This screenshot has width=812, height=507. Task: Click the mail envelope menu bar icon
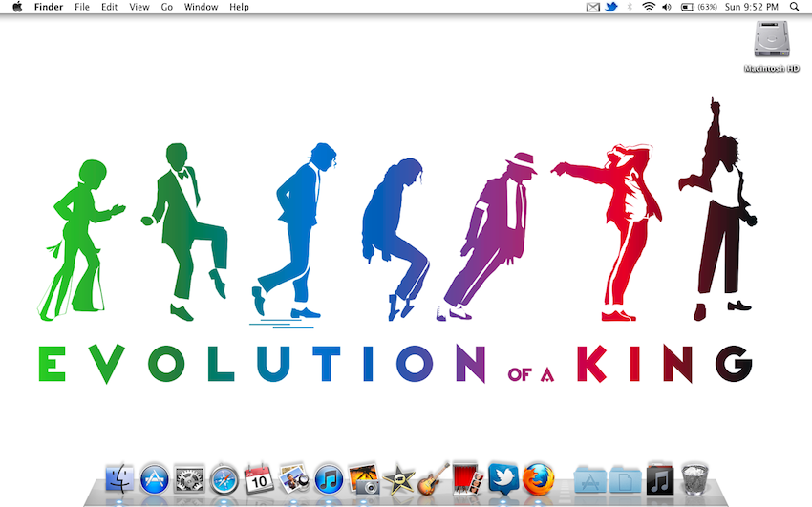click(x=593, y=8)
